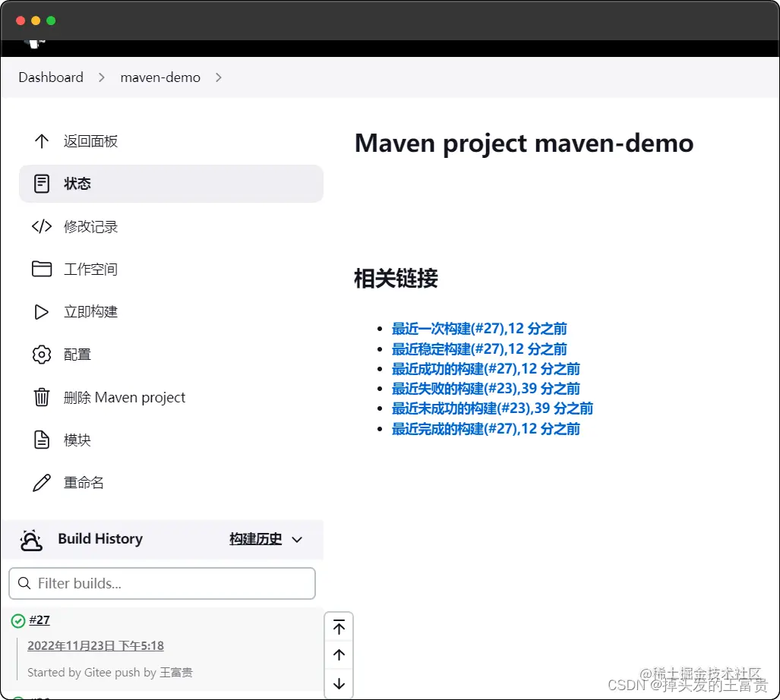Click the folder icon for 工作空间
This screenshot has height=700, width=780.
pyautogui.click(x=42, y=269)
